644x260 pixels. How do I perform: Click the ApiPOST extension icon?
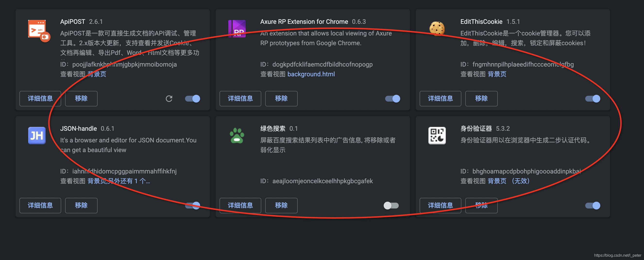pyautogui.click(x=39, y=31)
